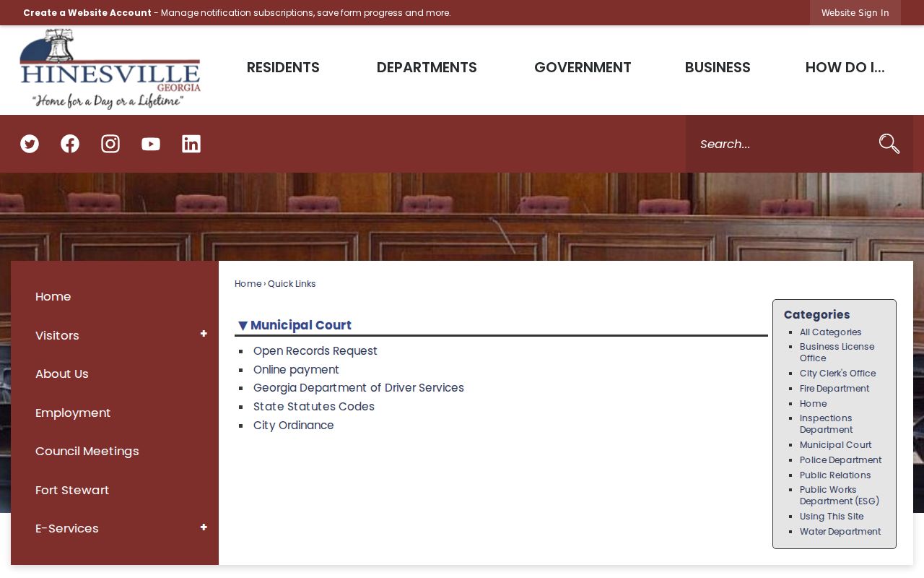Open Council Meetings in the sidebar
This screenshot has width=924, height=578.
pyautogui.click(x=87, y=451)
